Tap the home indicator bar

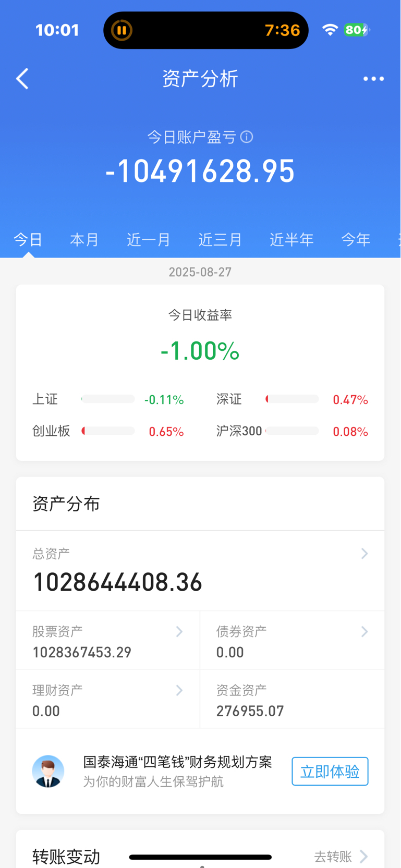[200, 857]
